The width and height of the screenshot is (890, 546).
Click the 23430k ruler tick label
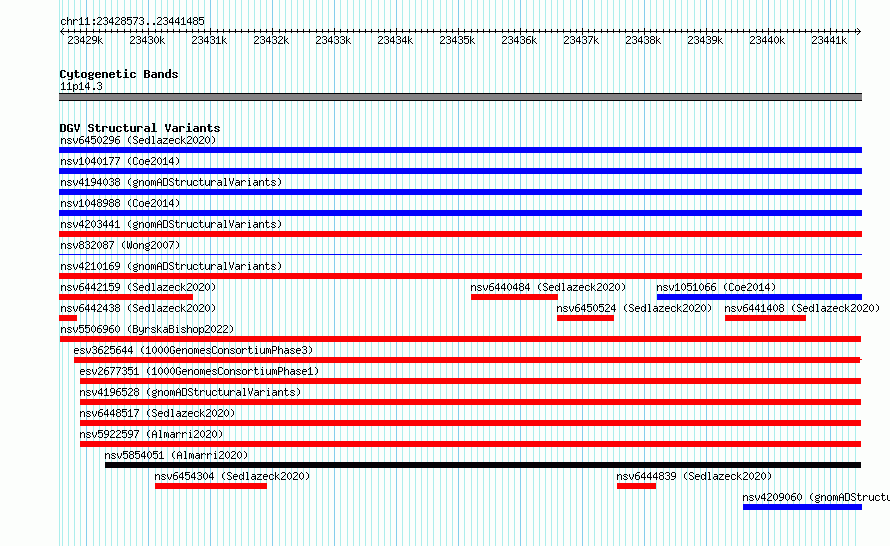coord(147,40)
